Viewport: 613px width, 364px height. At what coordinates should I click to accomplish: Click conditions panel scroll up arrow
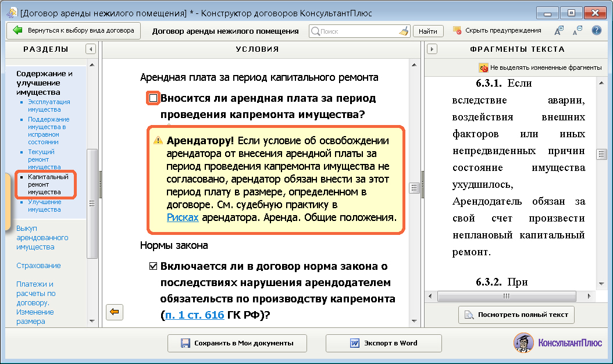click(414, 65)
